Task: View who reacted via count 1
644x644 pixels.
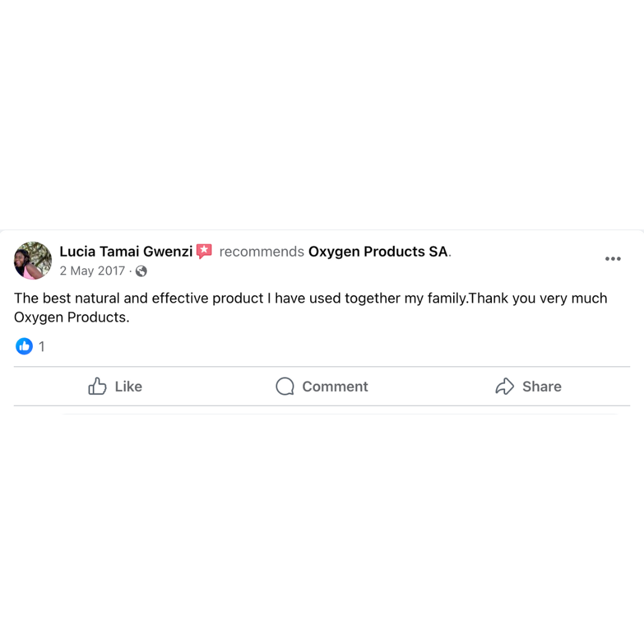Action: coord(42,346)
